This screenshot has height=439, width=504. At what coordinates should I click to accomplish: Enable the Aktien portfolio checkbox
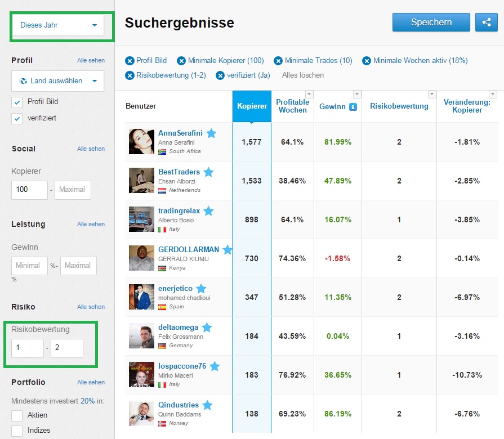[17, 415]
